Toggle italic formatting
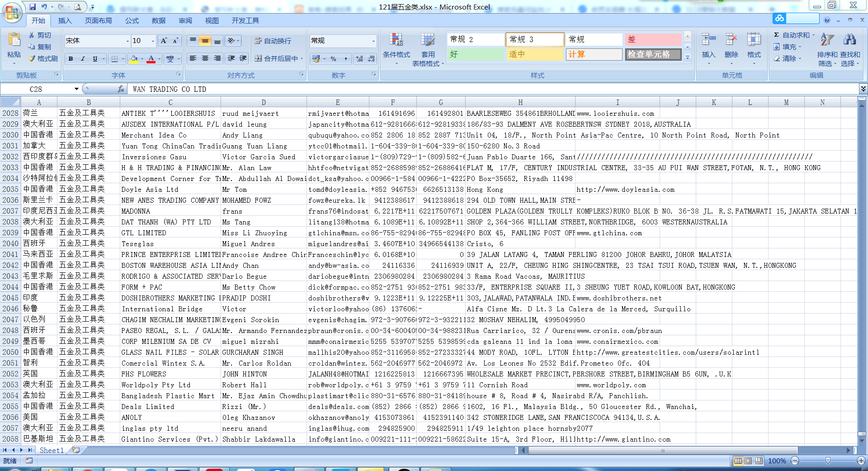868x471 pixels. tap(83, 59)
